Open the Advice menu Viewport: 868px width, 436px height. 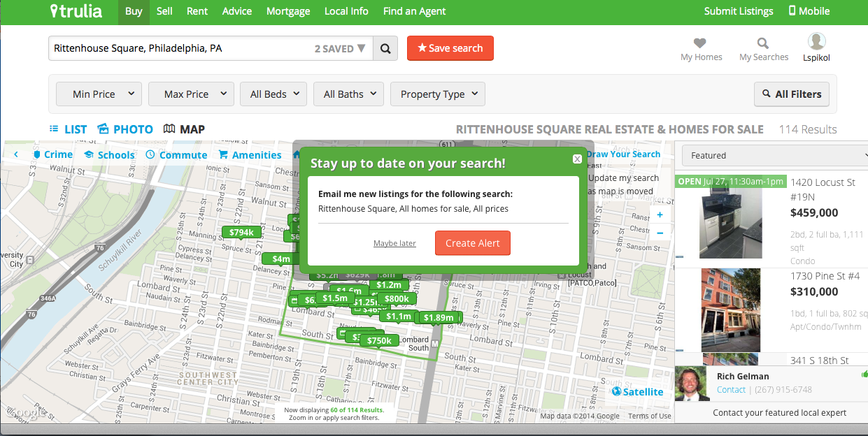[x=237, y=11]
